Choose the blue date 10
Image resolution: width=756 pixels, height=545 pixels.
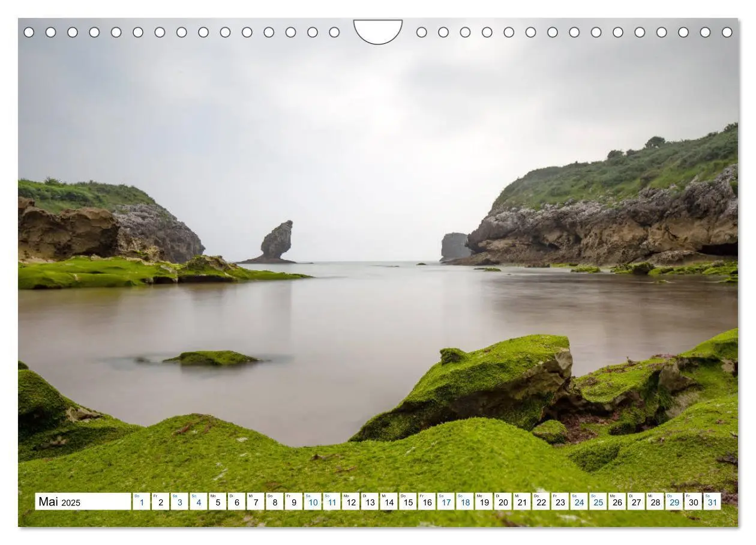point(313,502)
